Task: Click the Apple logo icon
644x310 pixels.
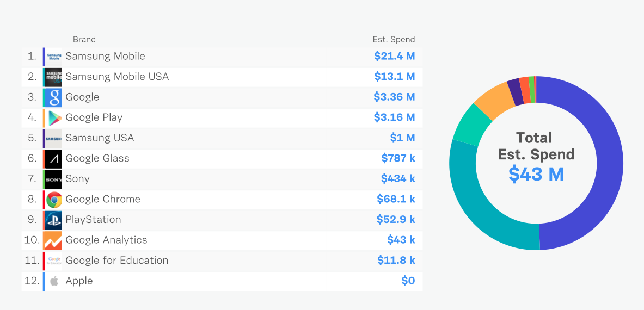Action: pyautogui.click(x=54, y=281)
